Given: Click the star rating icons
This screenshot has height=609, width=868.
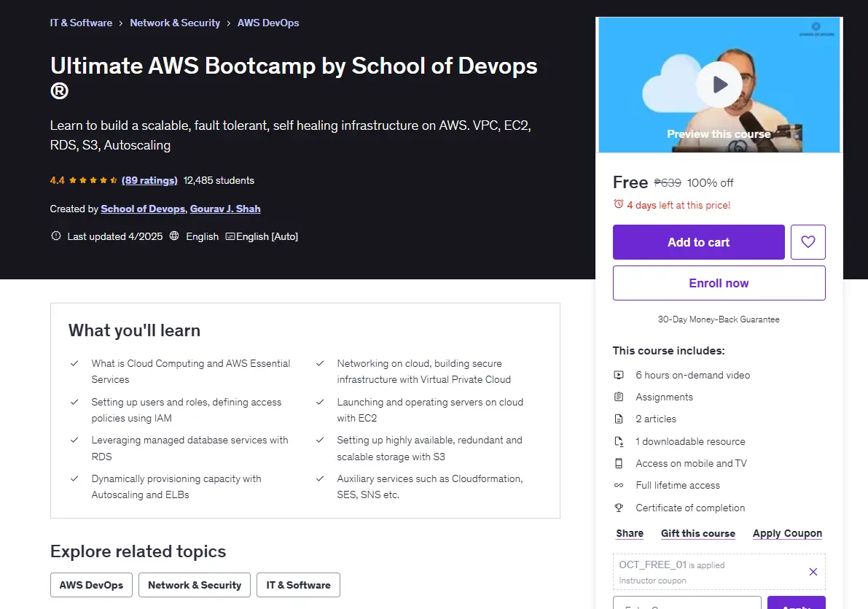Looking at the screenshot, I should coord(93,180).
